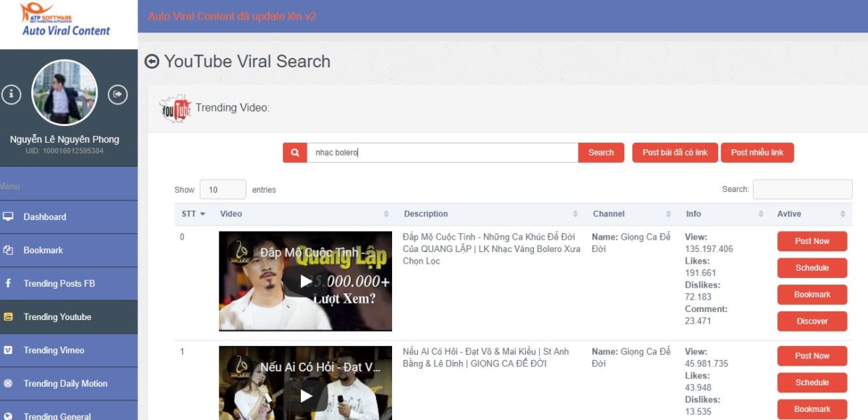This screenshot has width=868, height=420.
Task: Open Bookmark menu item
Action: click(x=69, y=250)
